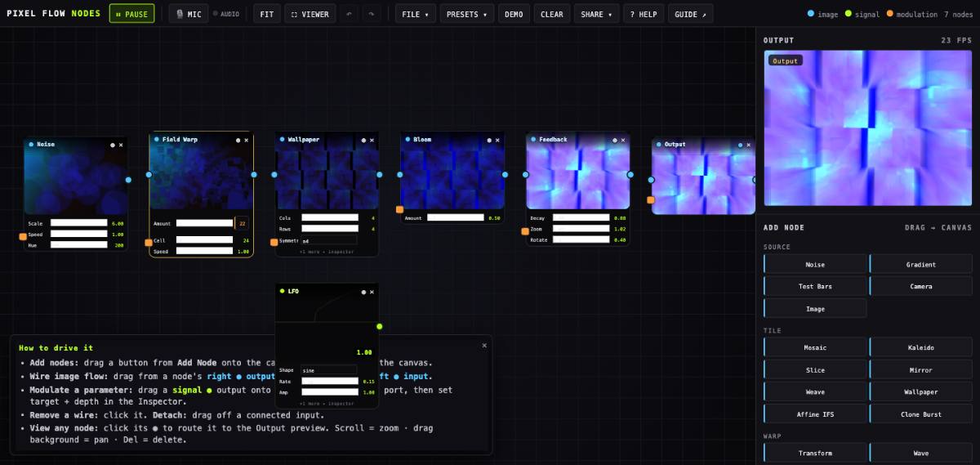The image size is (980, 465).
Task: Click the Feedback node's blue output port
Action: click(x=630, y=175)
